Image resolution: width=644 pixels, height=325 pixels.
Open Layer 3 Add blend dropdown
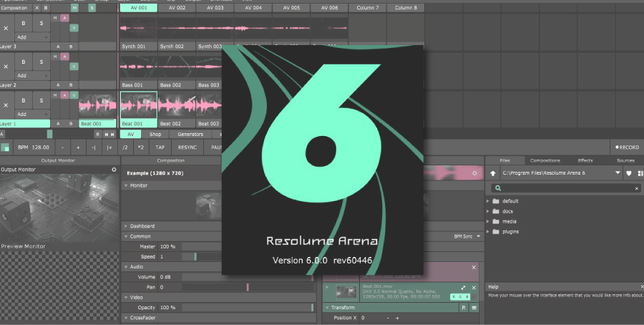click(x=32, y=37)
